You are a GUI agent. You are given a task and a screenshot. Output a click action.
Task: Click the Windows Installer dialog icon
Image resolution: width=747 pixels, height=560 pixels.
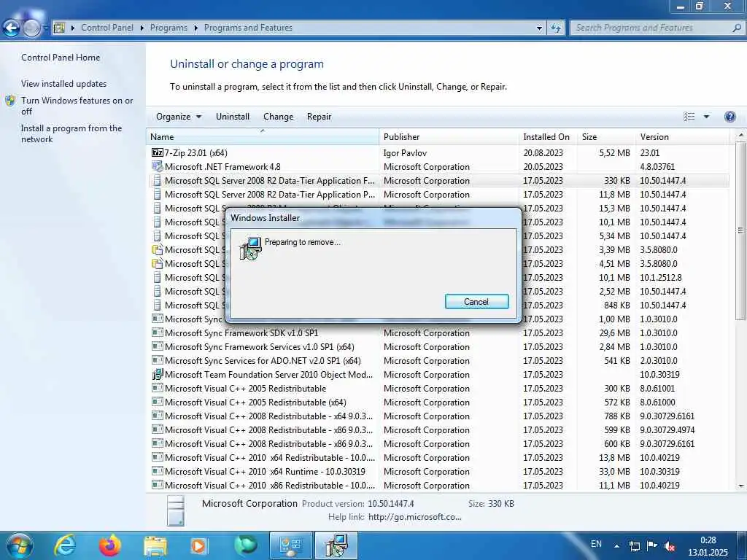[x=250, y=248]
